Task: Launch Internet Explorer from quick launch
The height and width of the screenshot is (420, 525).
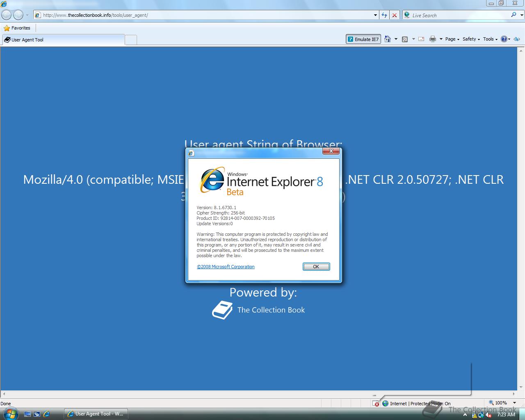Action: coord(46,414)
